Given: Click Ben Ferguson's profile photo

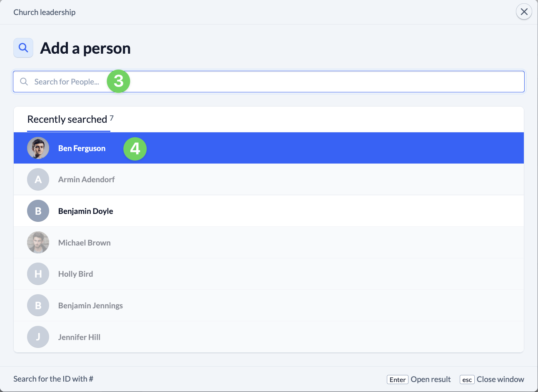Looking at the screenshot, I should (x=38, y=148).
